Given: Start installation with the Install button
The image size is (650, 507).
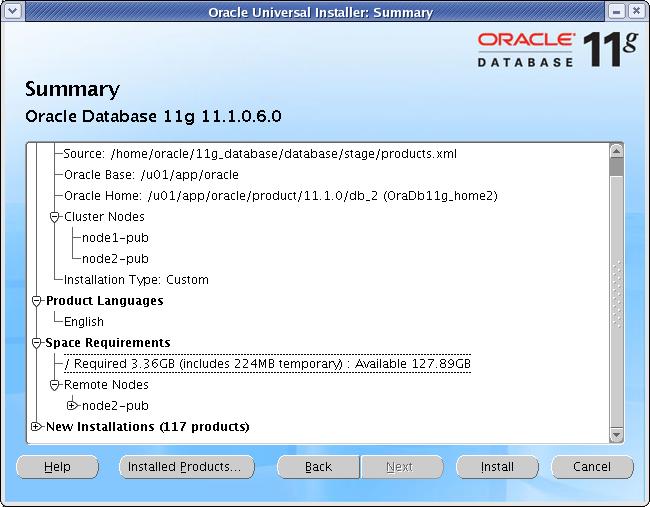Looking at the screenshot, I should pos(497,467).
